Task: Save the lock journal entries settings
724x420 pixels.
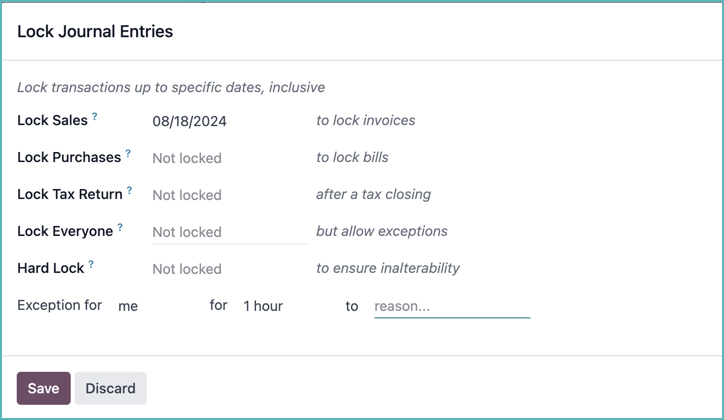Action: pos(43,388)
